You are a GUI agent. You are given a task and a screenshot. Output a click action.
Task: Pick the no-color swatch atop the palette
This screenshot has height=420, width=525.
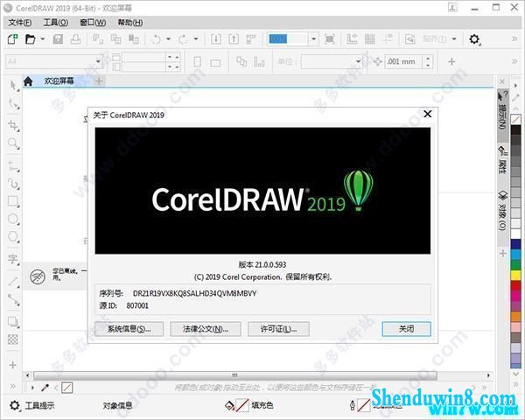[x=516, y=120]
